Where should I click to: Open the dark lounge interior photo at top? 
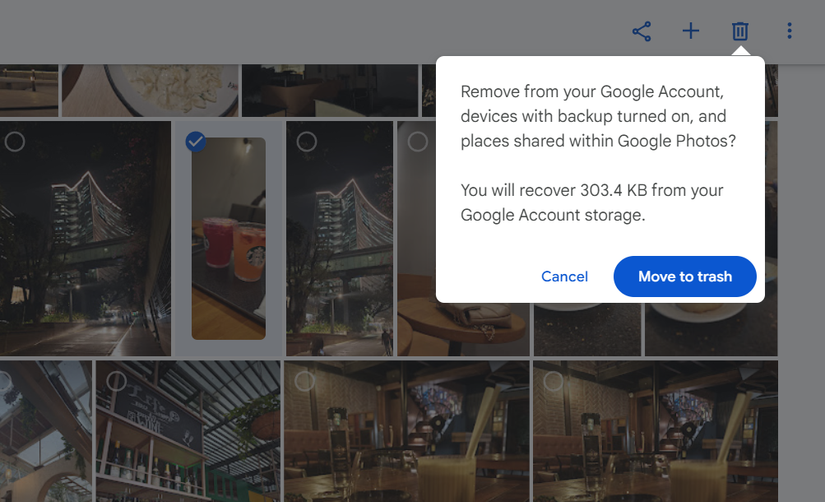coord(330,90)
